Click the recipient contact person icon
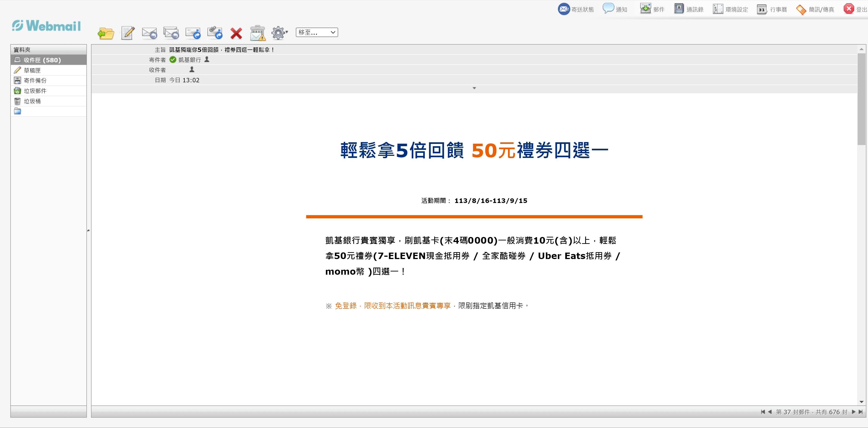The width and height of the screenshot is (868, 428). pyautogui.click(x=192, y=69)
